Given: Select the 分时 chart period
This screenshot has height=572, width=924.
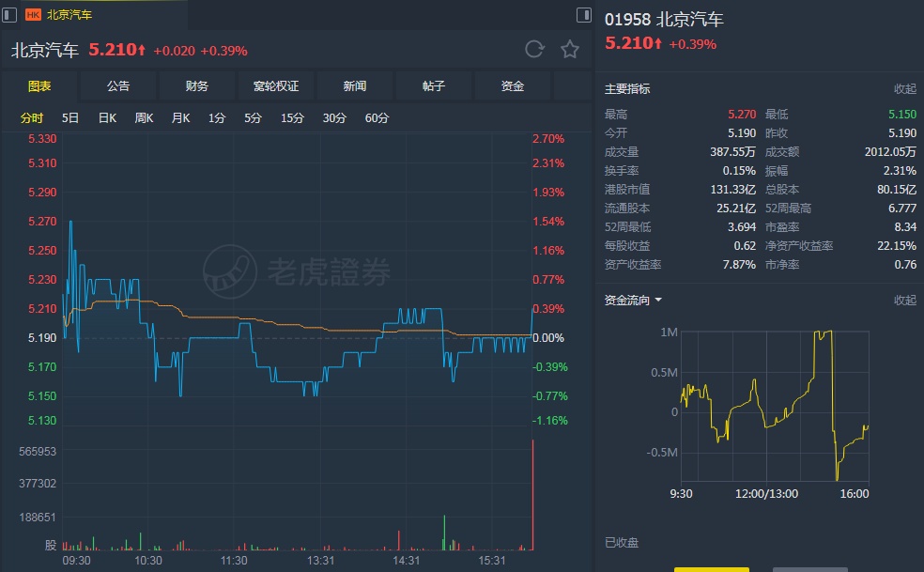Looking at the screenshot, I should click(x=32, y=118).
